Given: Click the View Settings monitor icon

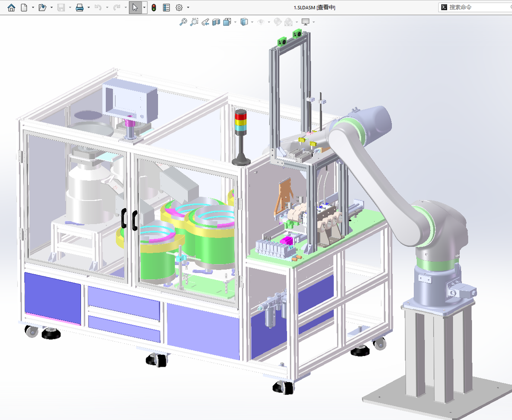Looking at the screenshot, I should click(x=305, y=22).
